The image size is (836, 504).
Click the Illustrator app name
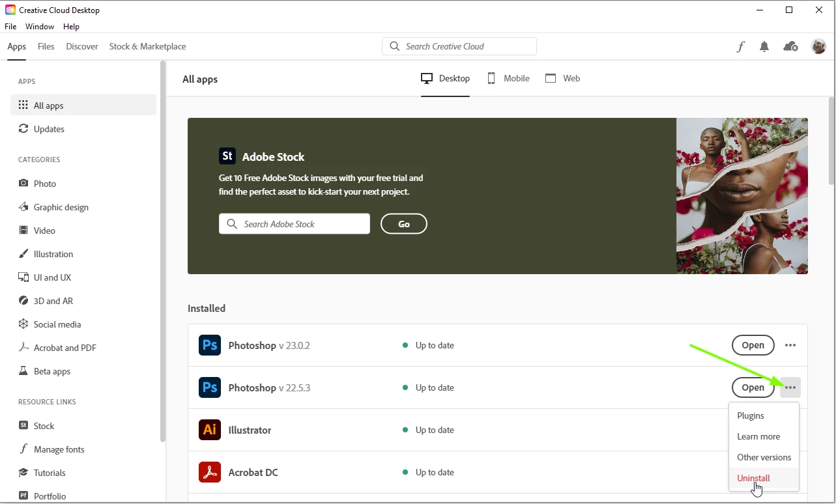click(250, 430)
